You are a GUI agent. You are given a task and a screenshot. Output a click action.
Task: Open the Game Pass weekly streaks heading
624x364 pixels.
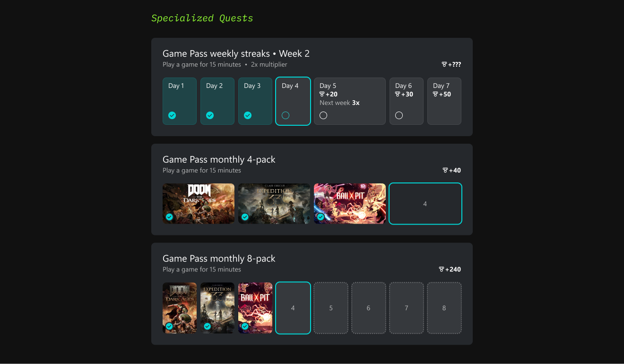click(x=236, y=53)
